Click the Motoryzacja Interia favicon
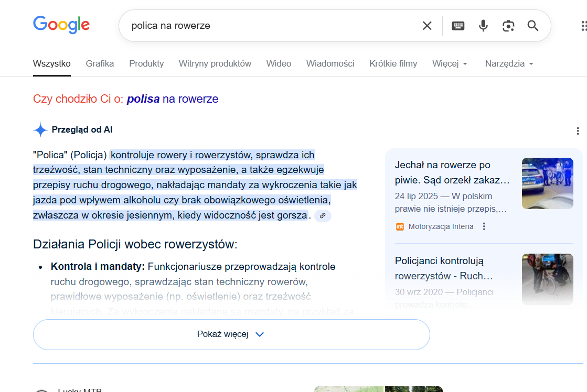Screen dimensions: 587x392 tap(400, 227)
